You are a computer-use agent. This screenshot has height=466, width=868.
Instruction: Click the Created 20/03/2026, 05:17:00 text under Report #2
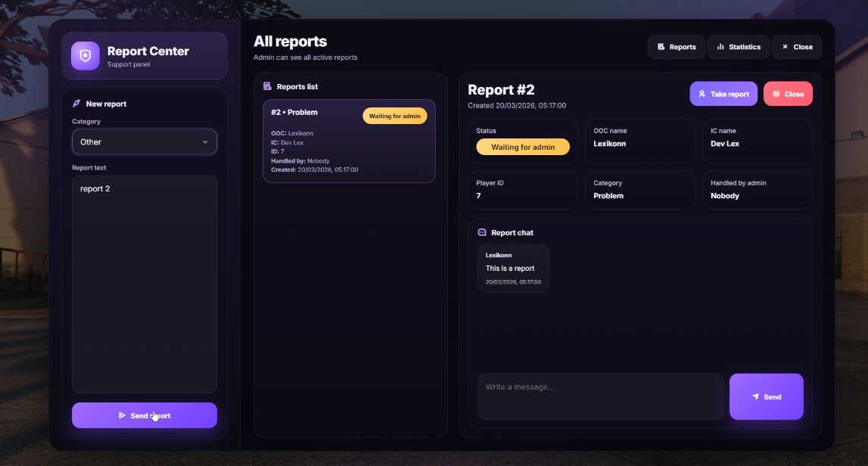coord(517,106)
